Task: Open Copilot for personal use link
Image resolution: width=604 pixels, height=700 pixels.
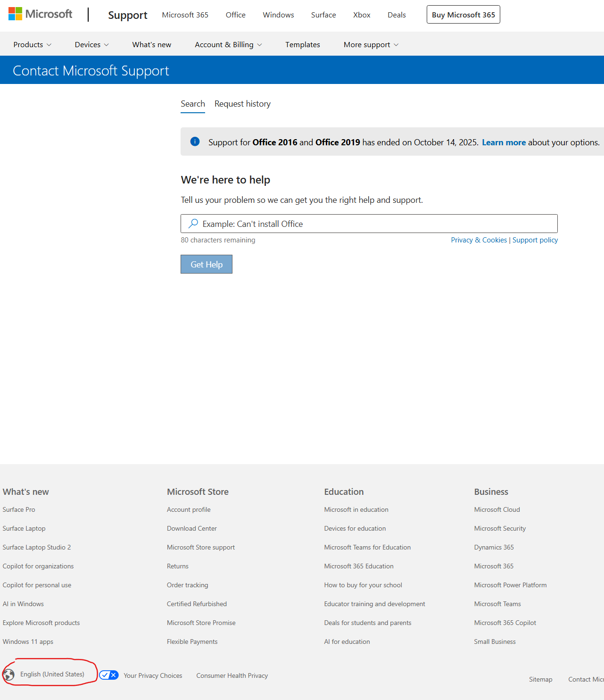Action: [37, 585]
